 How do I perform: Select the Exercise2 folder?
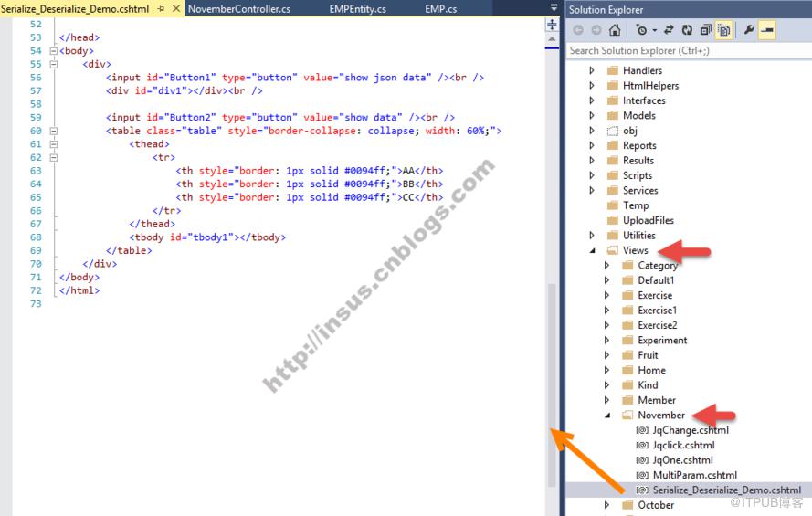(657, 325)
